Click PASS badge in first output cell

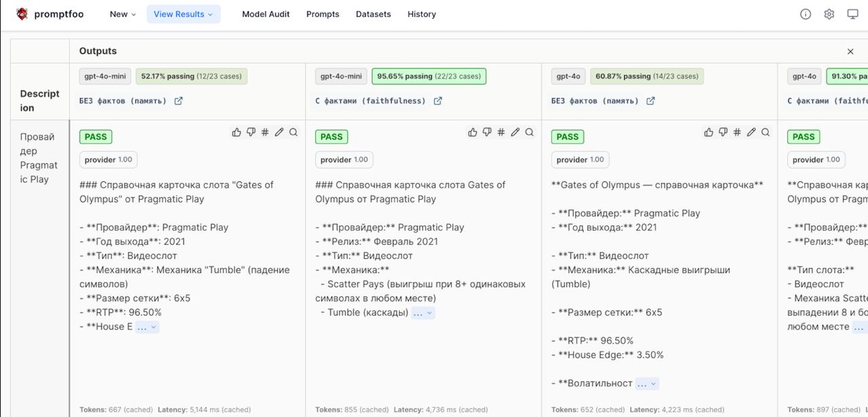[96, 137]
